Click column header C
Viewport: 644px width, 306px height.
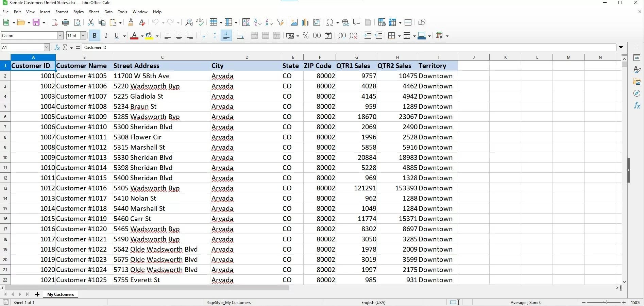click(x=162, y=57)
